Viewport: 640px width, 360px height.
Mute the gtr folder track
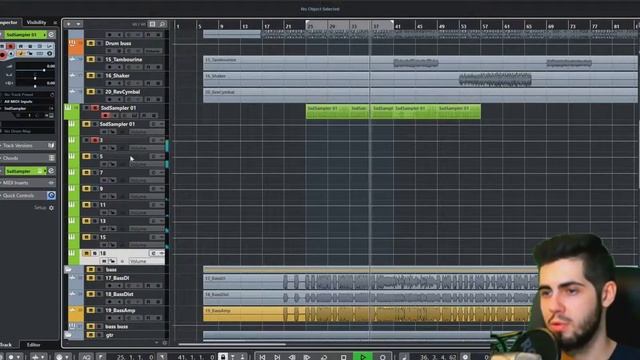(91, 335)
